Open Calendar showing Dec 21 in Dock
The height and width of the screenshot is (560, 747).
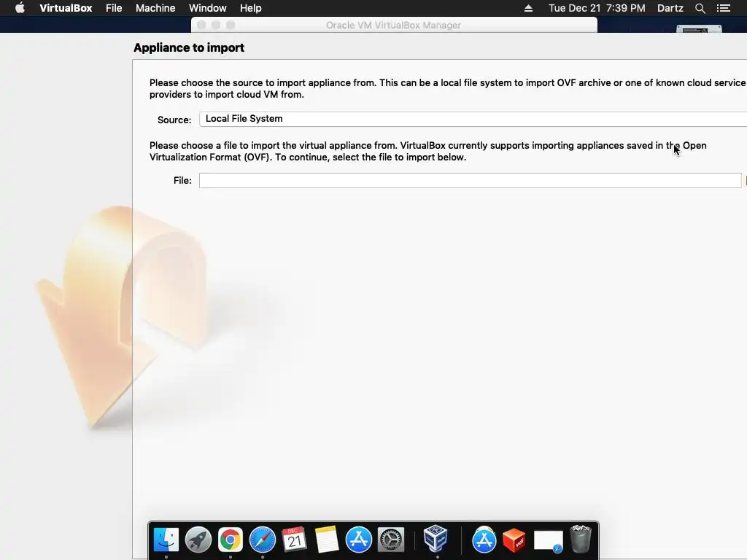point(295,540)
